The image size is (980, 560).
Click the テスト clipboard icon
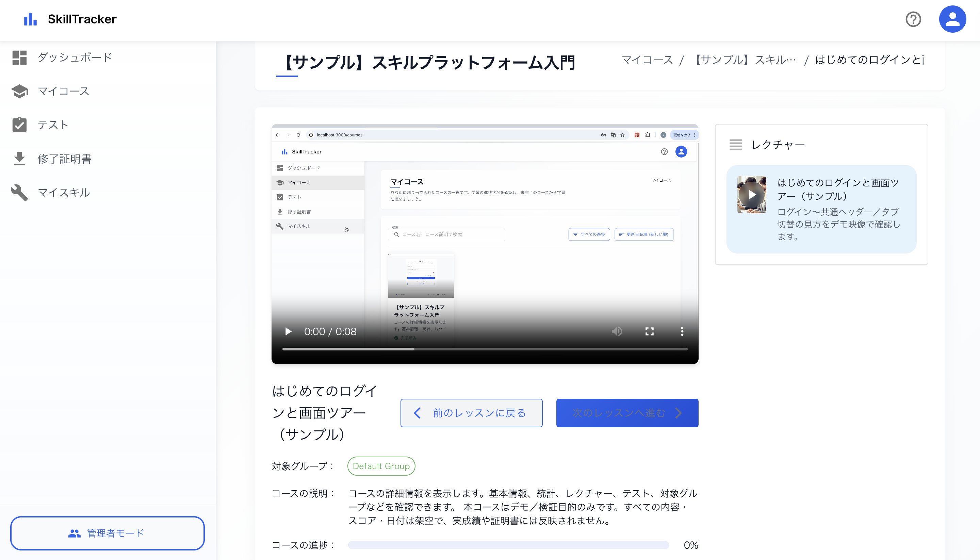19,125
